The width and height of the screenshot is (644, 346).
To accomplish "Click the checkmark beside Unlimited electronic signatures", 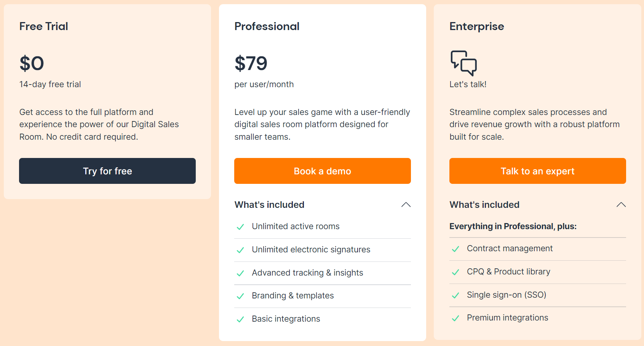I will coord(240,250).
